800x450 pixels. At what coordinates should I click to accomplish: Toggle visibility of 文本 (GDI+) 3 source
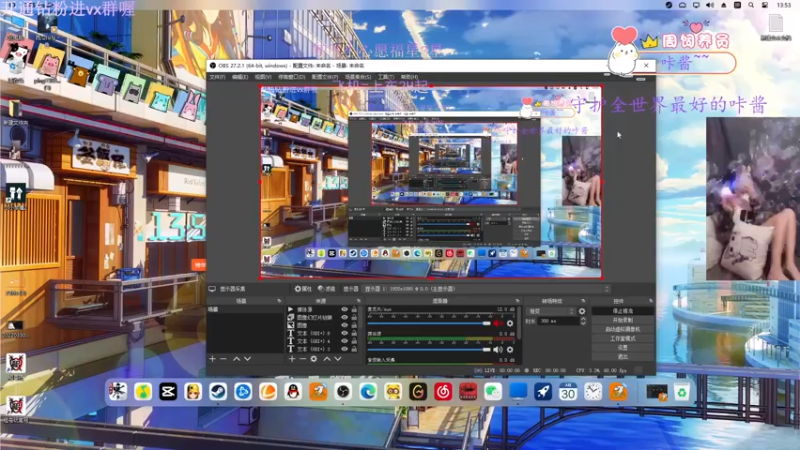(344, 349)
